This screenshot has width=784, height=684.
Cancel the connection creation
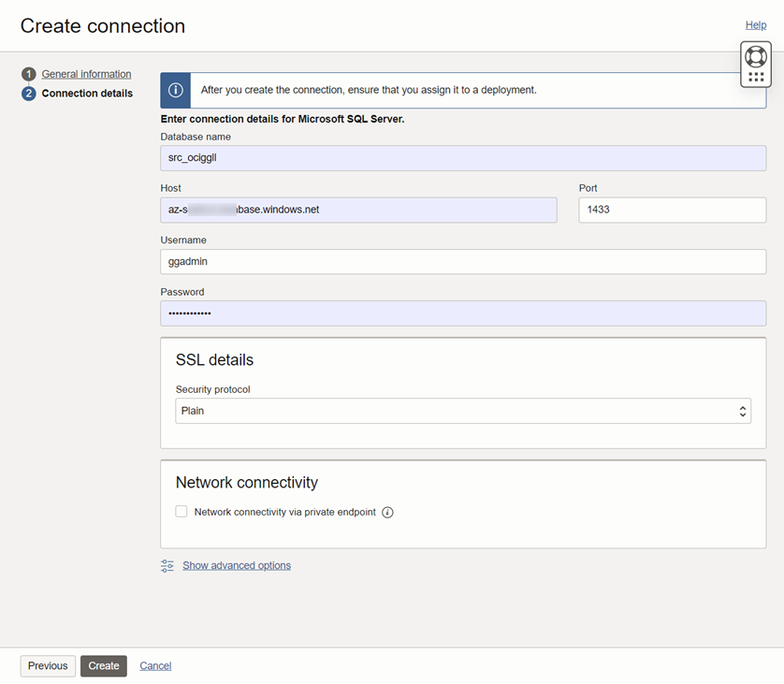coord(155,665)
